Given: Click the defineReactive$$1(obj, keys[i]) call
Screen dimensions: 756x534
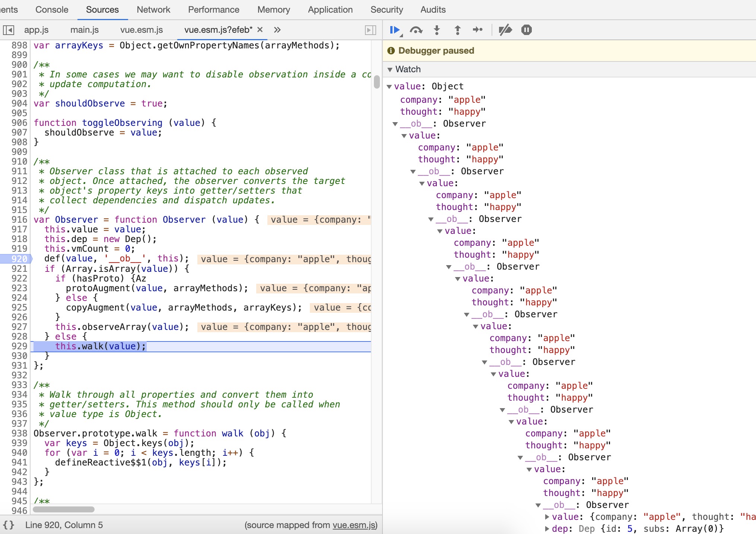Looking at the screenshot, I should pyautogui.click(x=141, y=463).
